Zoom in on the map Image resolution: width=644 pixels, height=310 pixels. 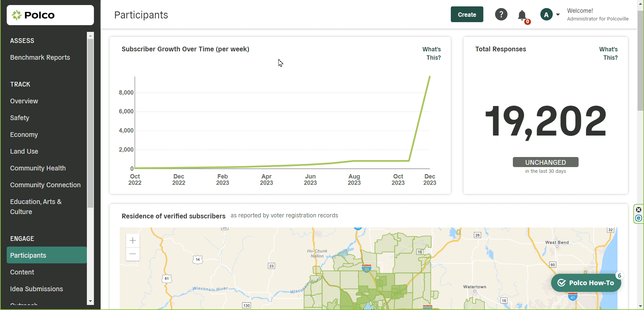pyautogui.click(x=133, y=241)
